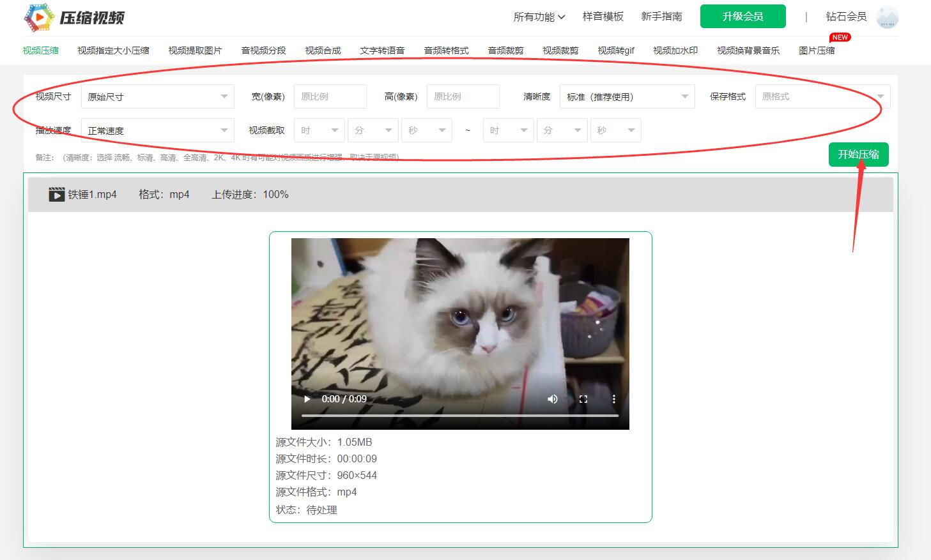Mute the video player audio
The image size is (931, 560).
click(552, 398)
